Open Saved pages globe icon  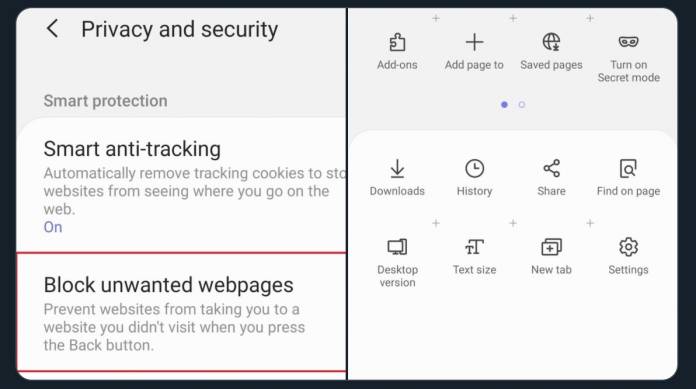551,42
